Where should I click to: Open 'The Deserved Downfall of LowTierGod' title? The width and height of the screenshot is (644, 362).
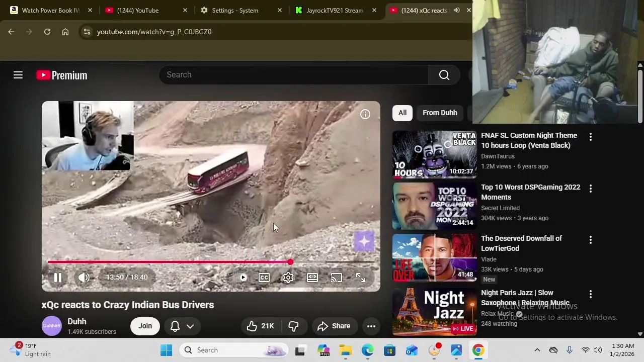[521, 243]
